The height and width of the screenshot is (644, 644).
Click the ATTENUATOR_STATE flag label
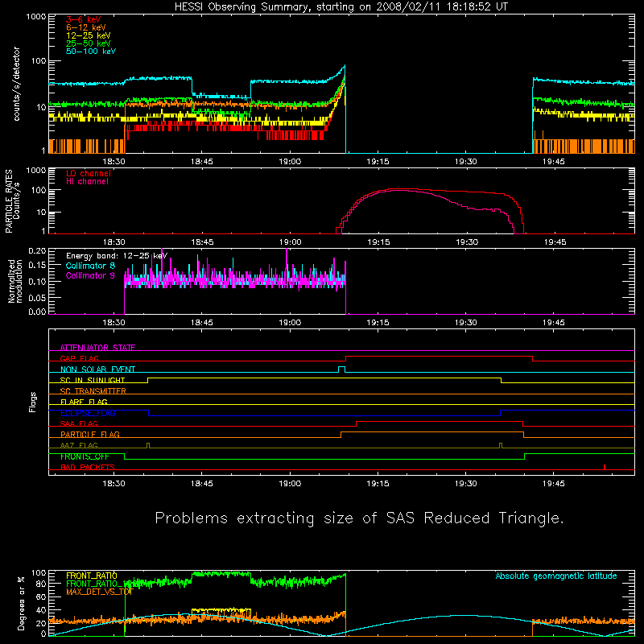click(97, 348)
